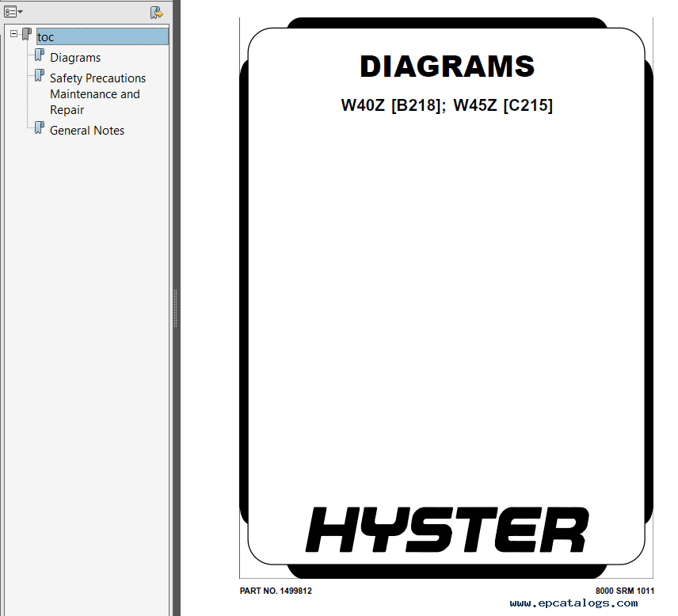Click the toc bookmark icon

27,34
